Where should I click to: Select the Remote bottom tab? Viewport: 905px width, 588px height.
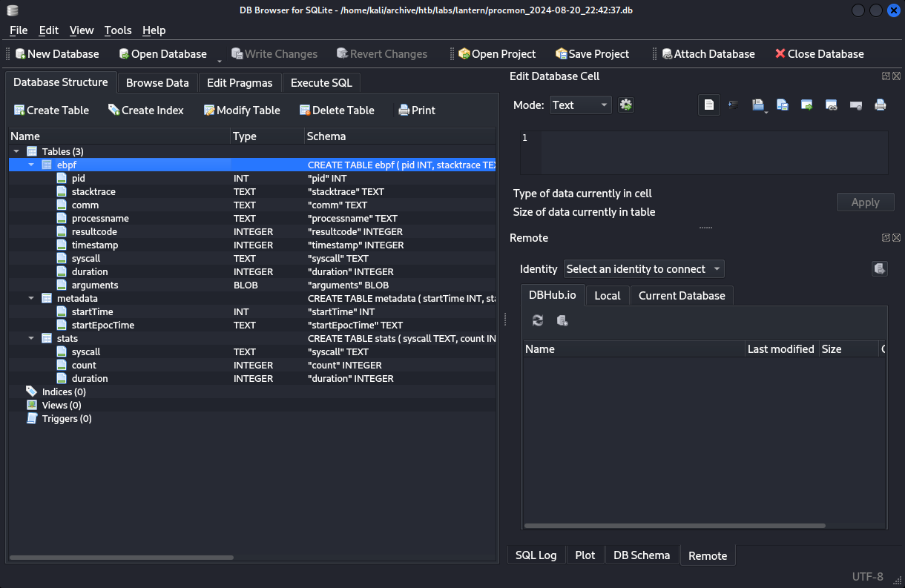708,555
